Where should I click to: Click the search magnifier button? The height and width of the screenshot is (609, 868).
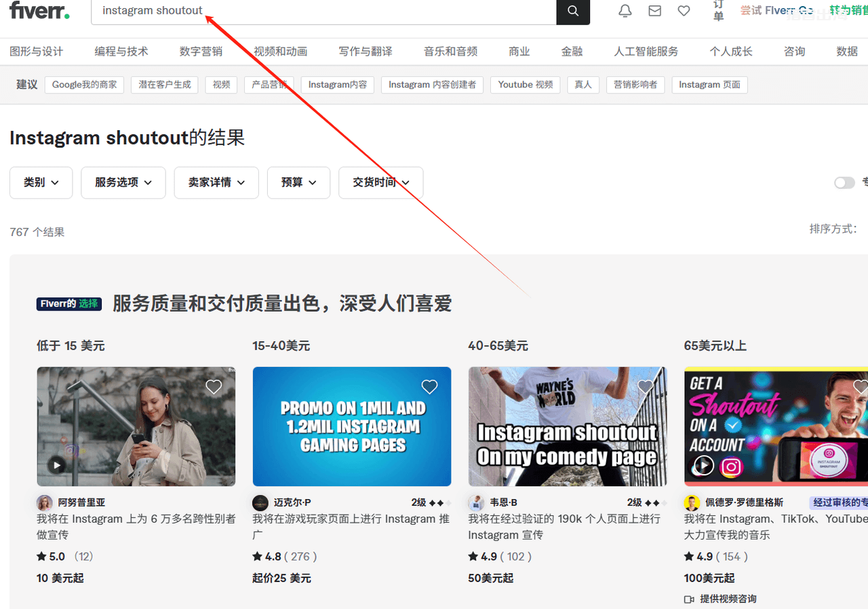point(573,11)
